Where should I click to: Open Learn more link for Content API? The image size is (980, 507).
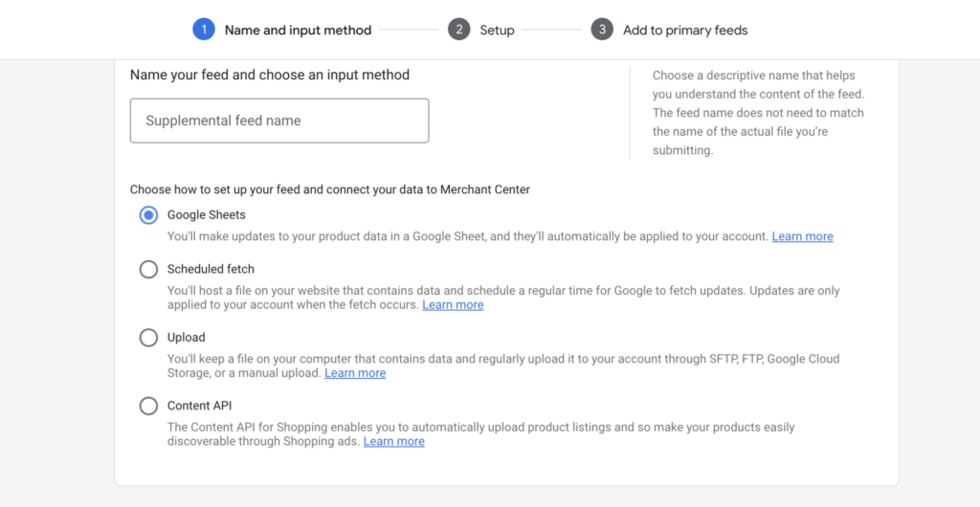point(393,441)
